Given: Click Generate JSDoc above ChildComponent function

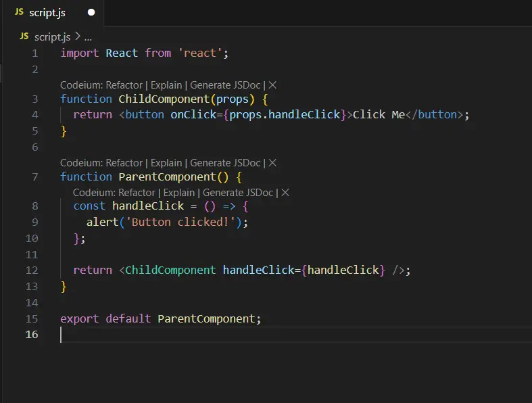Looking at the screenshot, I should coord(225,85).
